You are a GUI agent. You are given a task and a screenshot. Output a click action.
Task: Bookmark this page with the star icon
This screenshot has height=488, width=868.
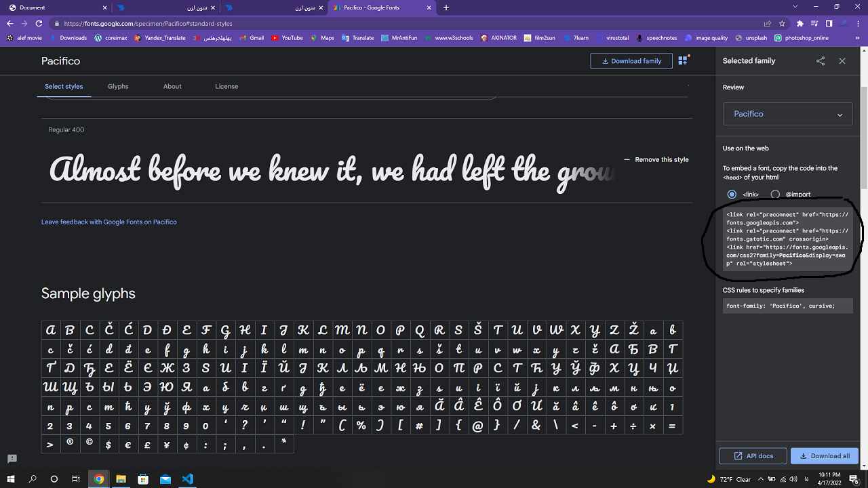pyautogui.click(x=782, y=23)
